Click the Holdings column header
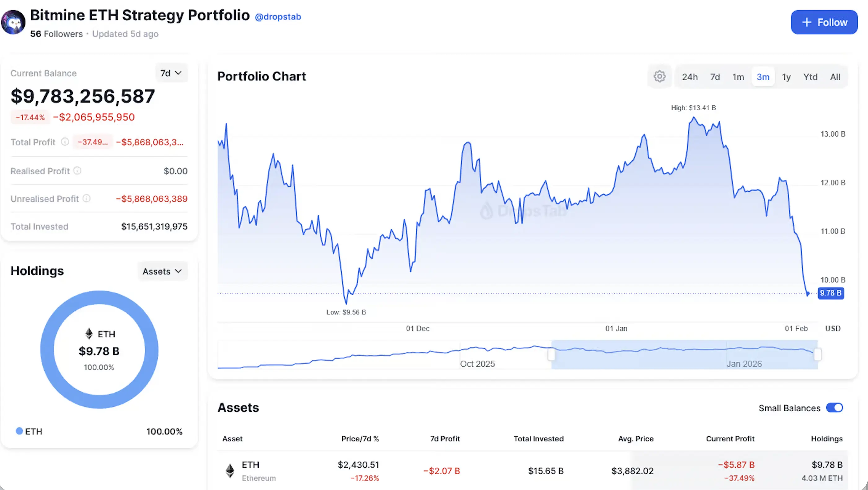 tap(826, 439)
